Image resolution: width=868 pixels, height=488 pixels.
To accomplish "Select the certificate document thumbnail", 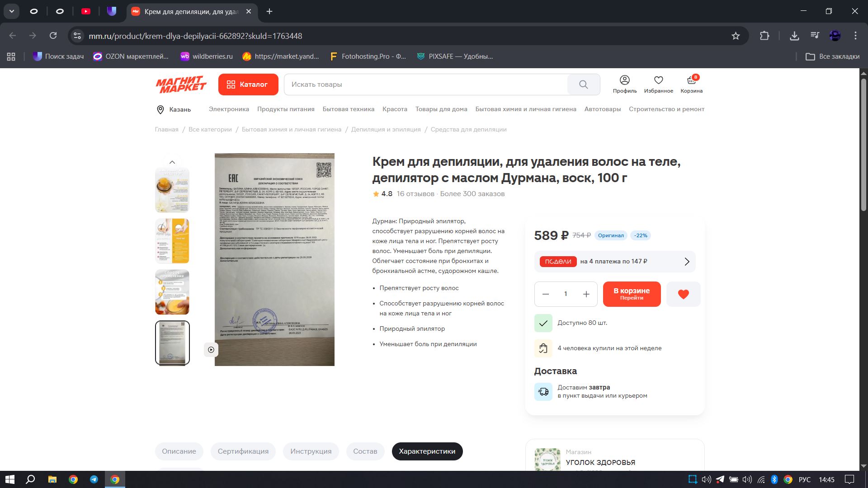I will 172,343.
